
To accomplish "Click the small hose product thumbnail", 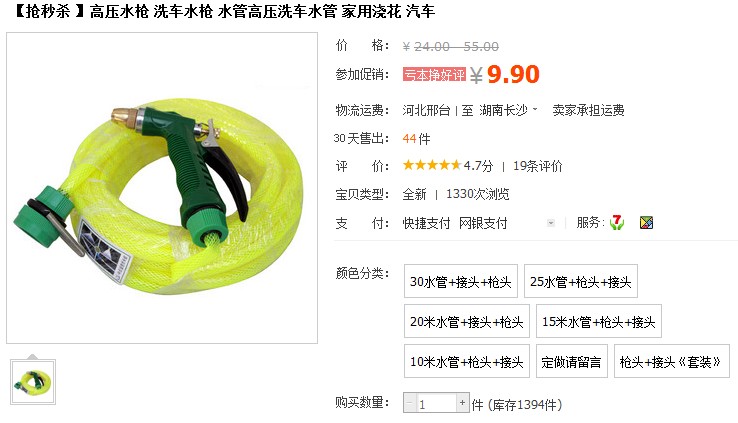I will 33,382.
